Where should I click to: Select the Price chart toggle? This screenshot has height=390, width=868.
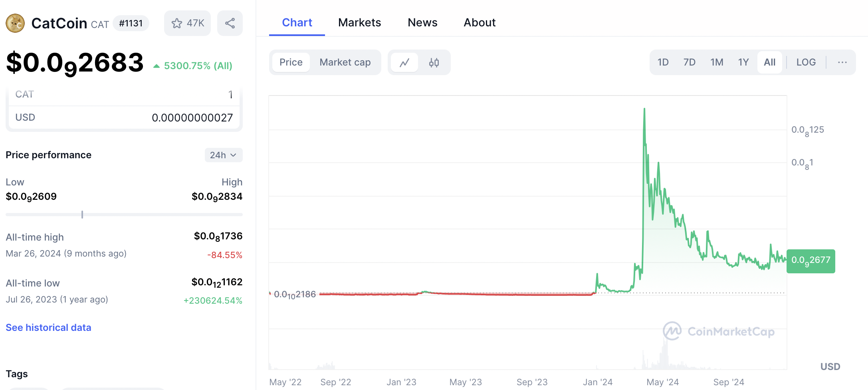(x=291, y=62)
